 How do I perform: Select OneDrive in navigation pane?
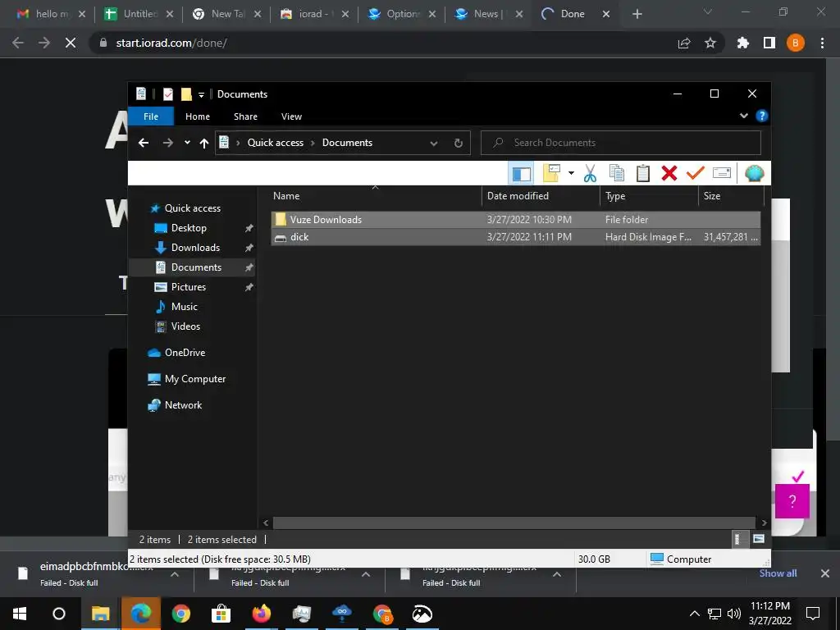[x=185, y=353]
